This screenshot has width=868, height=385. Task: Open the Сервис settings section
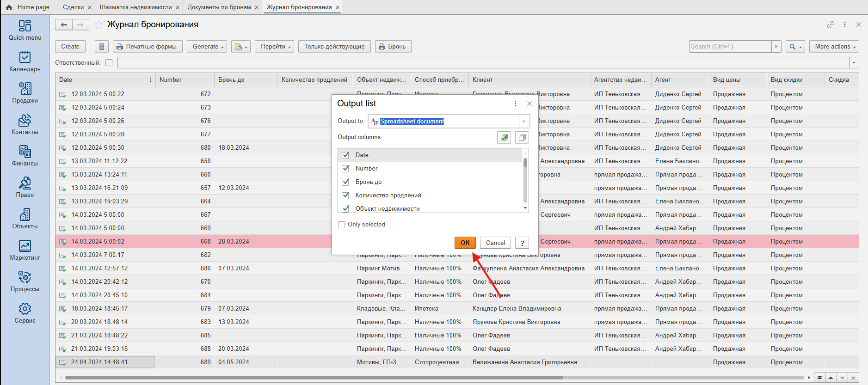click(25, 313)
